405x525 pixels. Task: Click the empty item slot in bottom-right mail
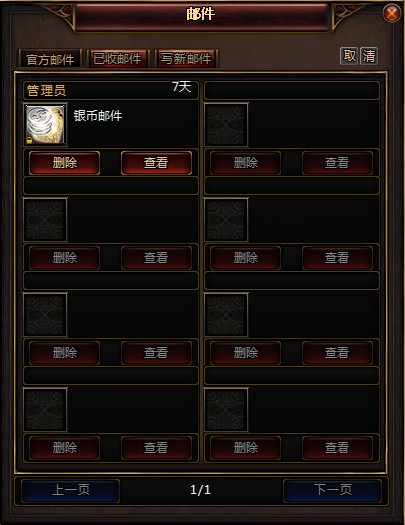point(226,410)
